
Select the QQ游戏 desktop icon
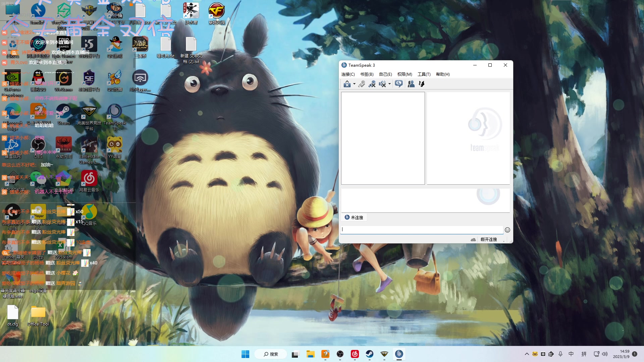115,47
